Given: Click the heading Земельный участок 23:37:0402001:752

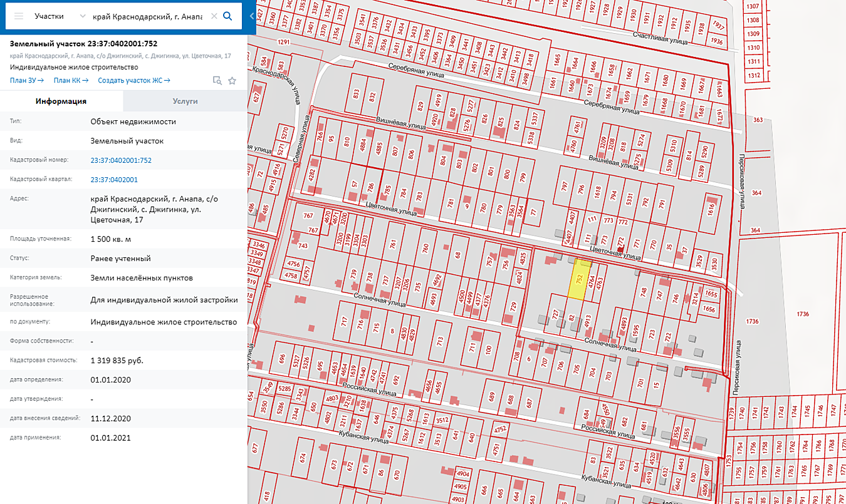Looking at the screenshot, I should coord(84,44).
